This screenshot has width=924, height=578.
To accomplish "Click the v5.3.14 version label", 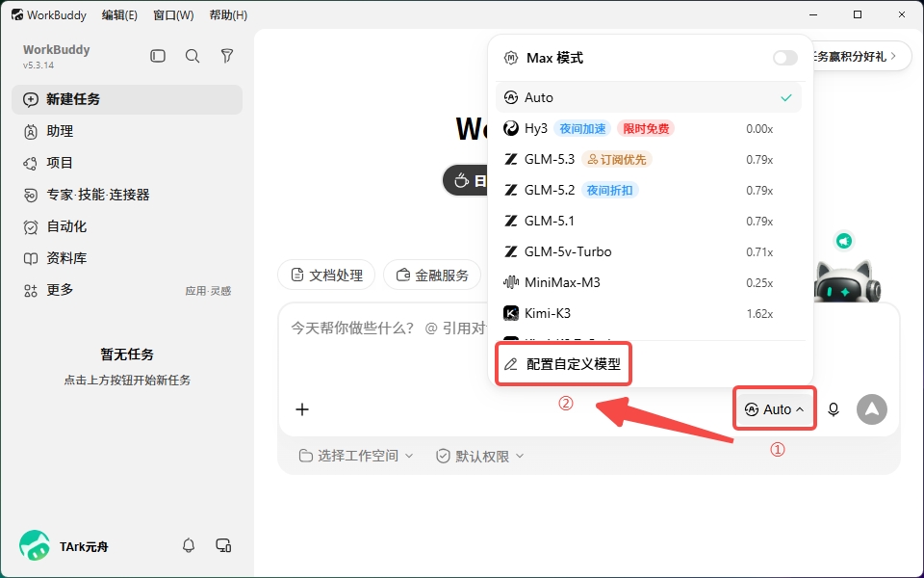I will [x=38, y=66].
